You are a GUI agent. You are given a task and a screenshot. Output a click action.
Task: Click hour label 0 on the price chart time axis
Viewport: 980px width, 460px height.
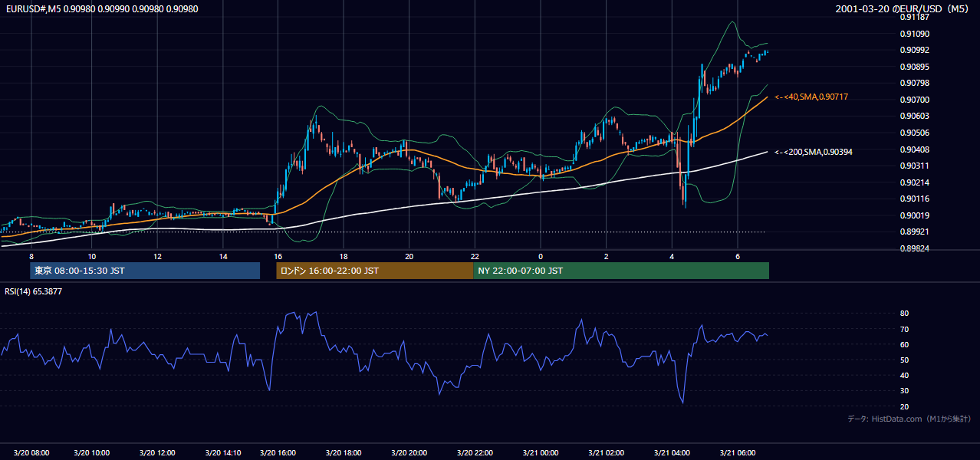tap(541, 256)
